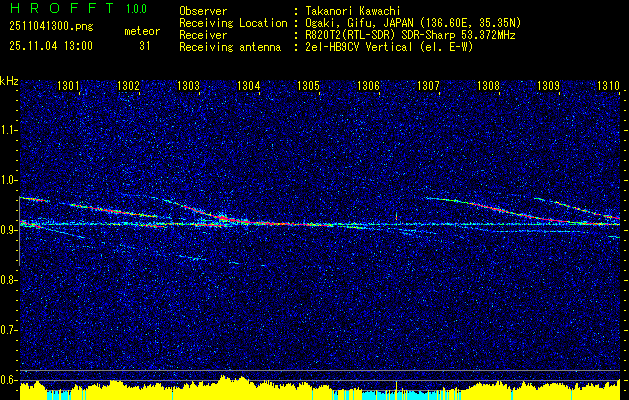
Task: Click the 1302 time marker
Action: [x=128, y=85]
